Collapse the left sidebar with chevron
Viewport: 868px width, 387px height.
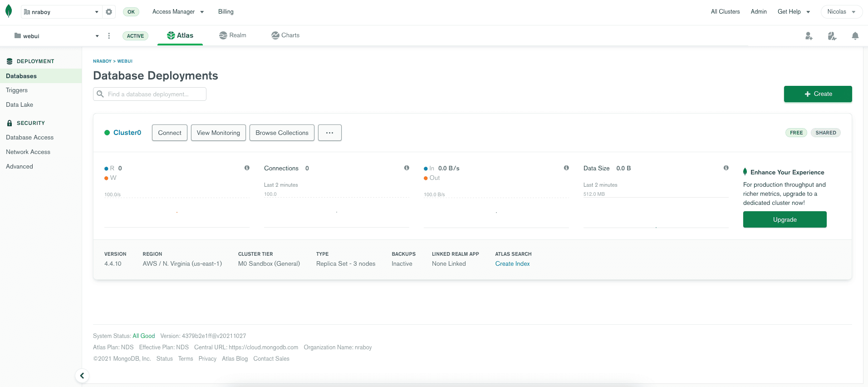(82, 376)
